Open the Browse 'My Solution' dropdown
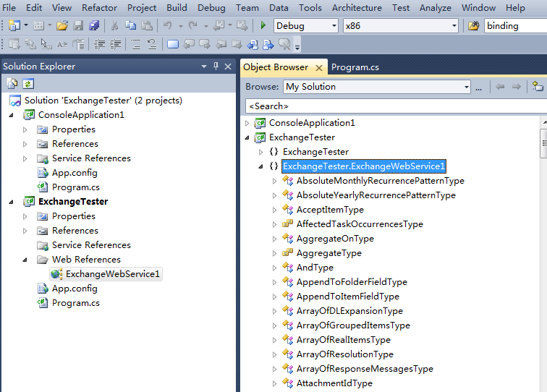This screenshot has width=547, height=392. click(x=467, y=87)
